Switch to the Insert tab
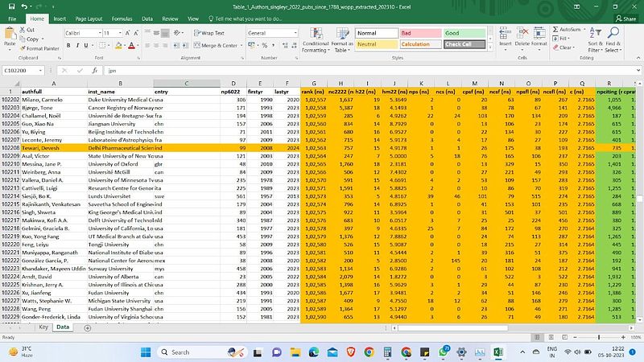Viewport: 644px width, 362px height. point(60,19)
